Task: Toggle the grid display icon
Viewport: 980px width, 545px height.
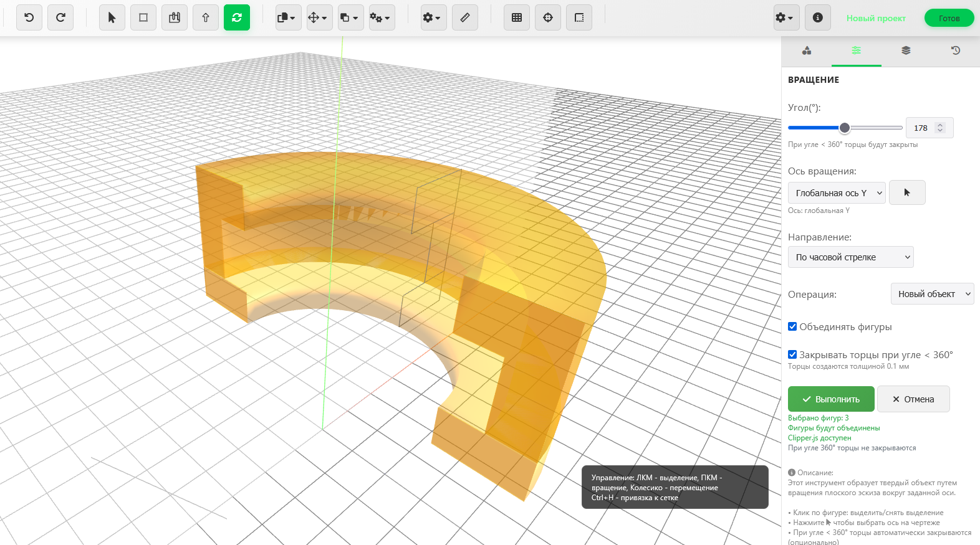Action: pyautogui.click(x=517, y=17)
